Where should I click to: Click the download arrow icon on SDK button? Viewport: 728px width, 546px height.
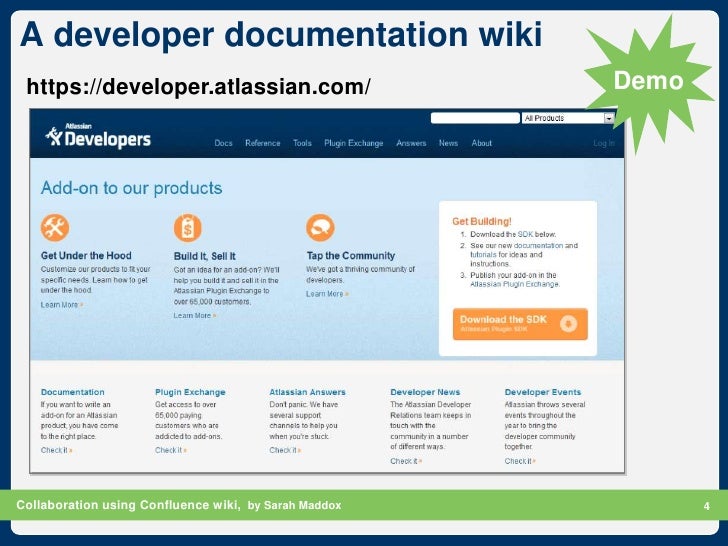(x=568, y=324)
